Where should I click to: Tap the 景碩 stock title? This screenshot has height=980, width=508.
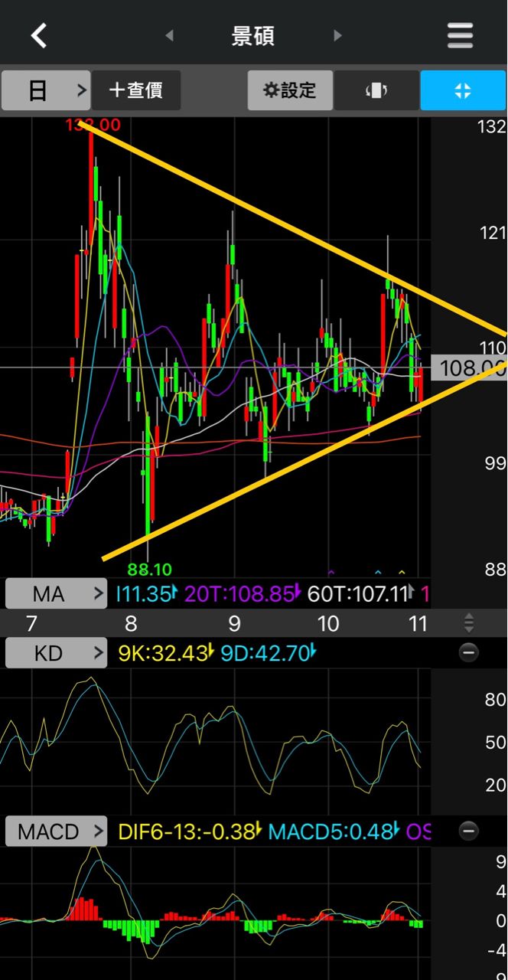253,36
